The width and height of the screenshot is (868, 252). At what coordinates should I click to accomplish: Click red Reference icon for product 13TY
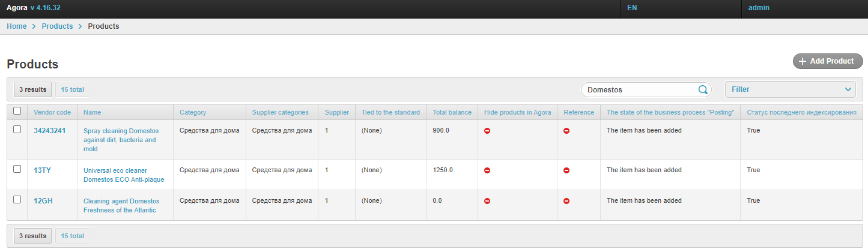point(566,170)
